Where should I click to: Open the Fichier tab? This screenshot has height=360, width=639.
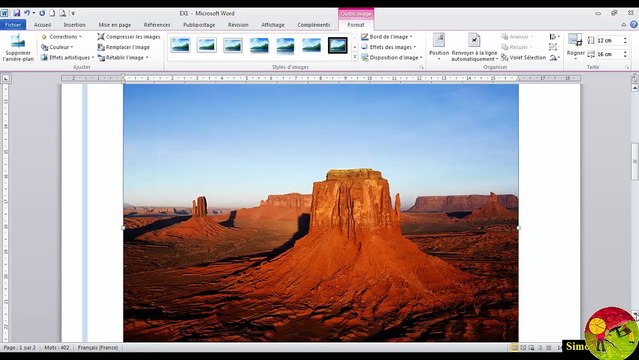[13, 25]
